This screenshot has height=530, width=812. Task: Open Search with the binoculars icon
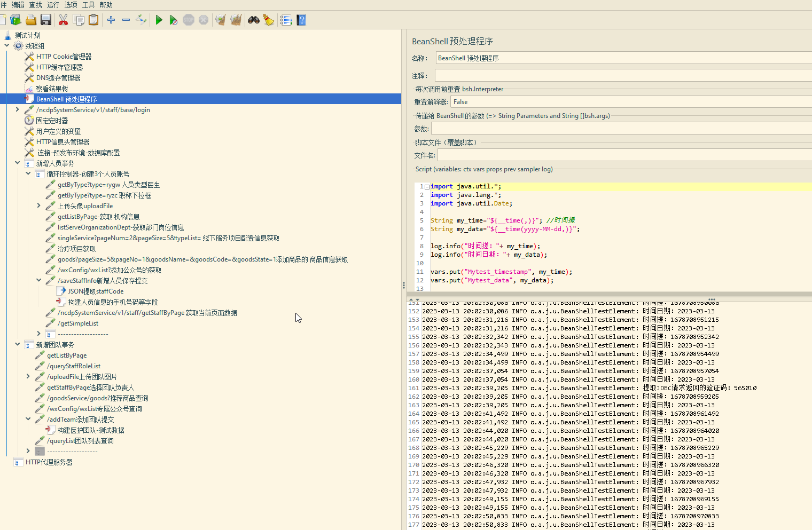pos(253,20)
